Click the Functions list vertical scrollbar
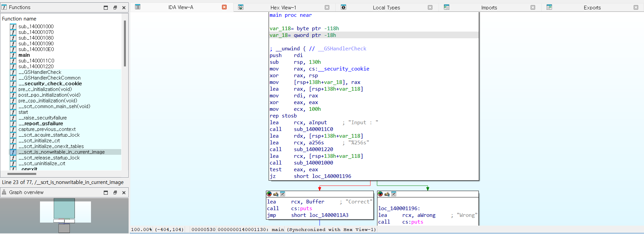644x234 pixels. [125, 44]
